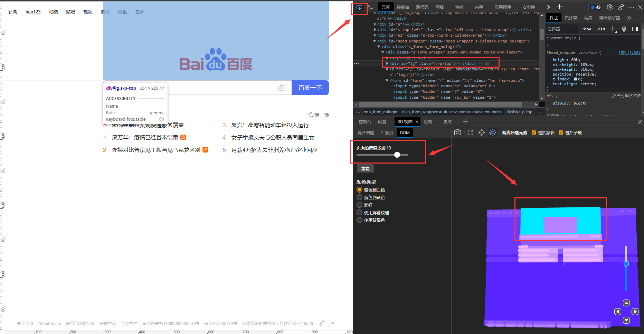This screenshot has width=644, height=334.
Task: Expand the div id="u" node
Action: 375,24
